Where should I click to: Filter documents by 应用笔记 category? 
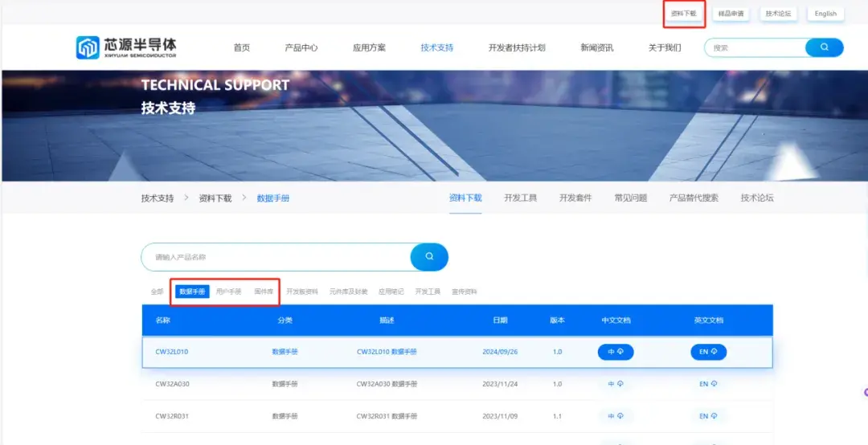coord(391,292)
